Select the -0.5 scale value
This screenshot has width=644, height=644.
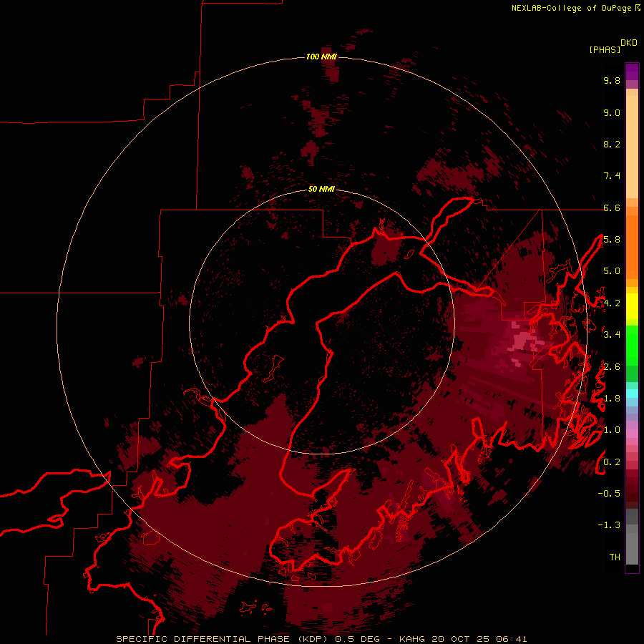(x=609, y=494)
